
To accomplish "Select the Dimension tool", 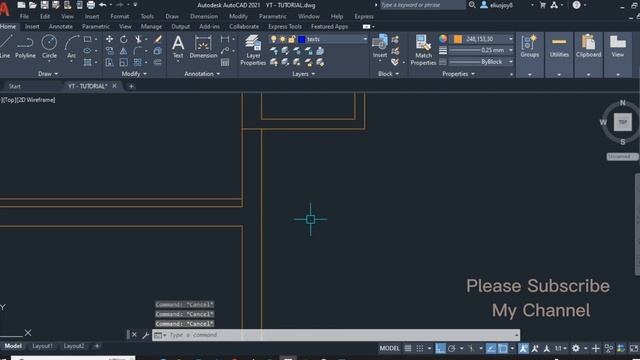I will (x=203, y=47).
